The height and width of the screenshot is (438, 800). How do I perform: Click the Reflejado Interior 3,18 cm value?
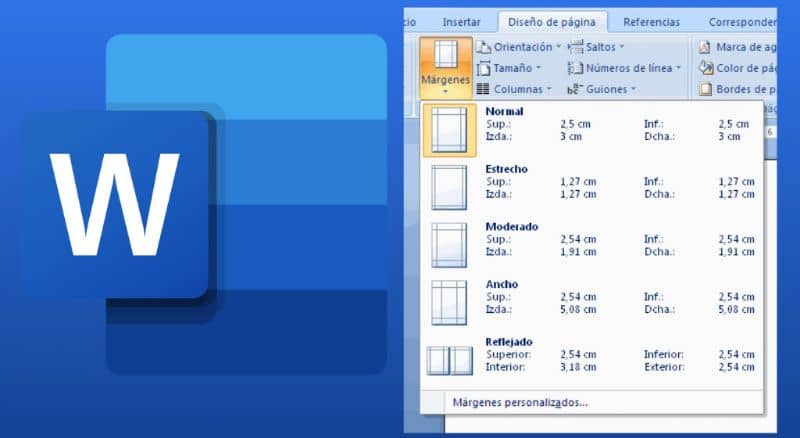click(x=578, y=367)
